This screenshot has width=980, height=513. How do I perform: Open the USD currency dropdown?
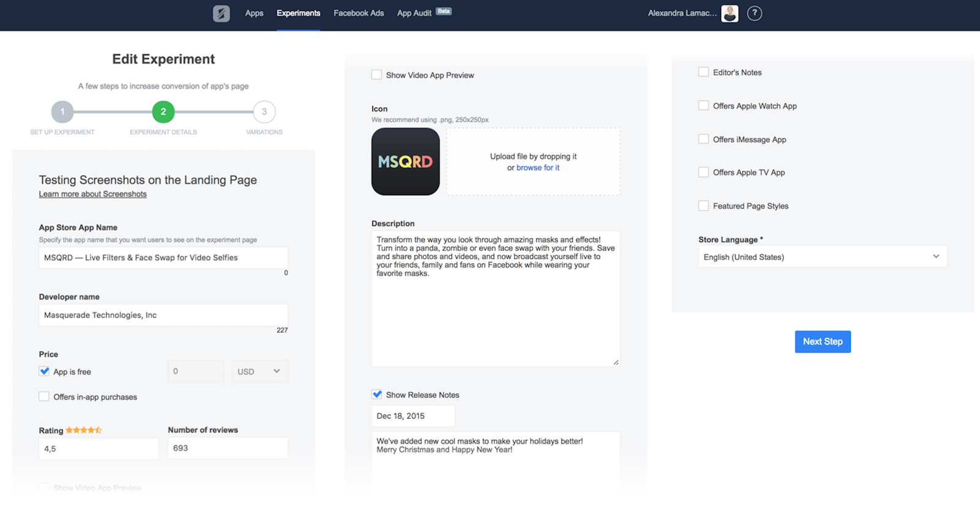(260, 372)
